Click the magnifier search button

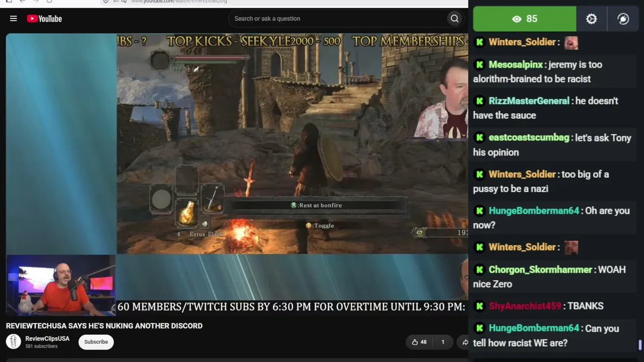point(454,19)
